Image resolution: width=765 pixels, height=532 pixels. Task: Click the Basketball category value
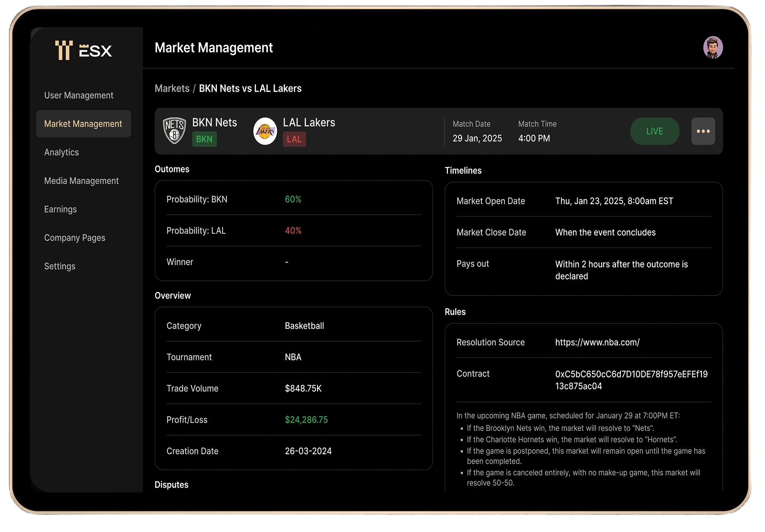(x=304, y=326)
